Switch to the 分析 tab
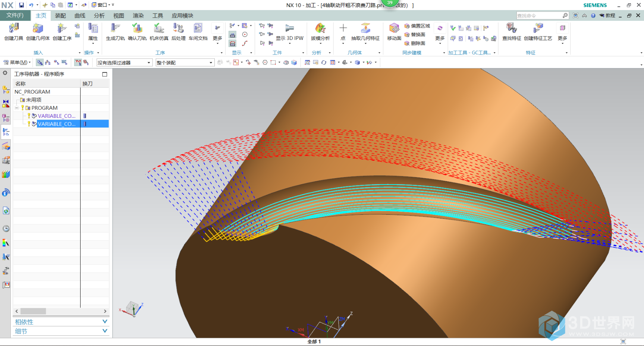The image size is (644, 346). (99, 16)
